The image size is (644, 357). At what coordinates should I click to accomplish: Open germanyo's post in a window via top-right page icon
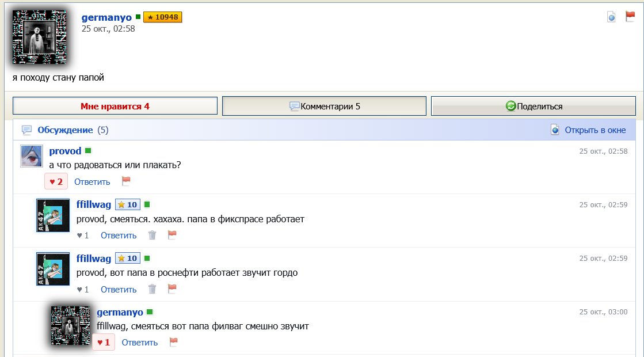coord(612,17)
